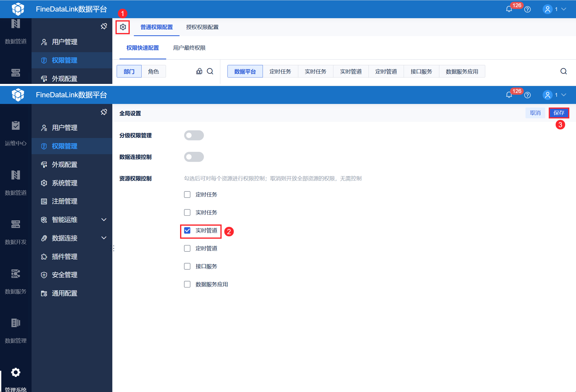This screenshot has width=576, height=392.
Task: Select 接口服务 permission tab
Action: coord(421,71)
